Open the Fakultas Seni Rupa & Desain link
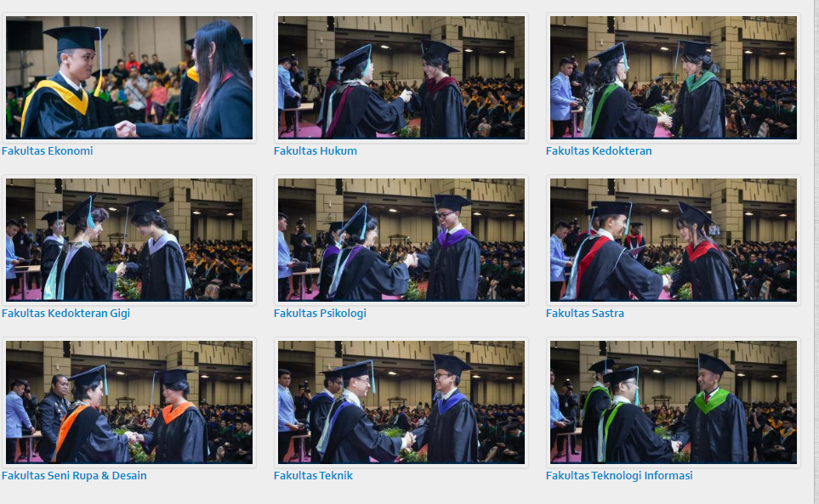The image size is (819, 504). (x=74, y=476)
